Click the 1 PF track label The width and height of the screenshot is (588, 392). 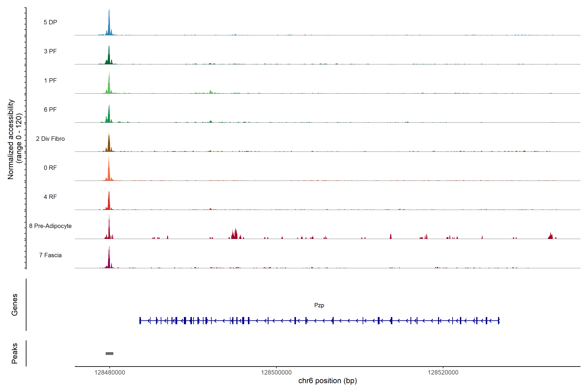tap(50, 81)
